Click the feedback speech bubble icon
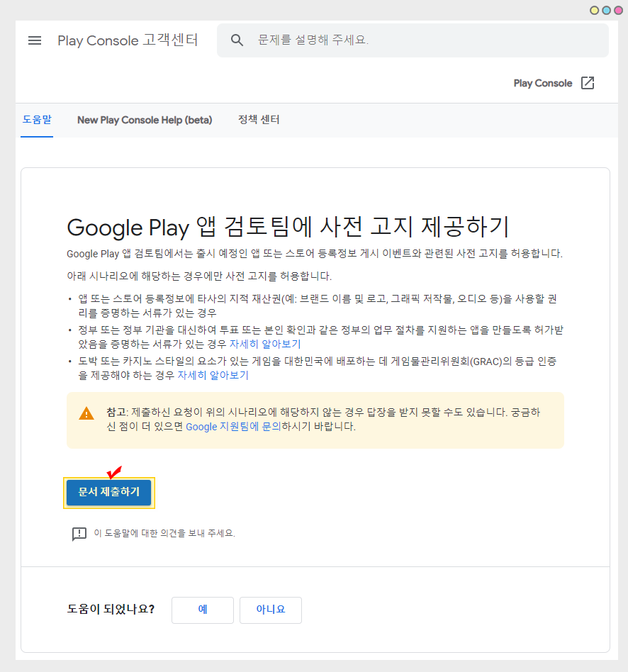This screenshot has height=672, width=628. [x=79, y=534]
